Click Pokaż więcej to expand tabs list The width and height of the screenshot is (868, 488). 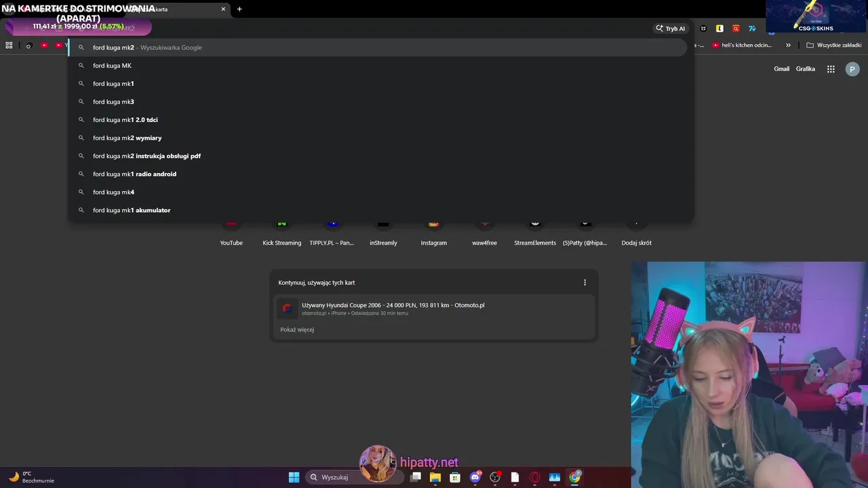tap(297, 329)
